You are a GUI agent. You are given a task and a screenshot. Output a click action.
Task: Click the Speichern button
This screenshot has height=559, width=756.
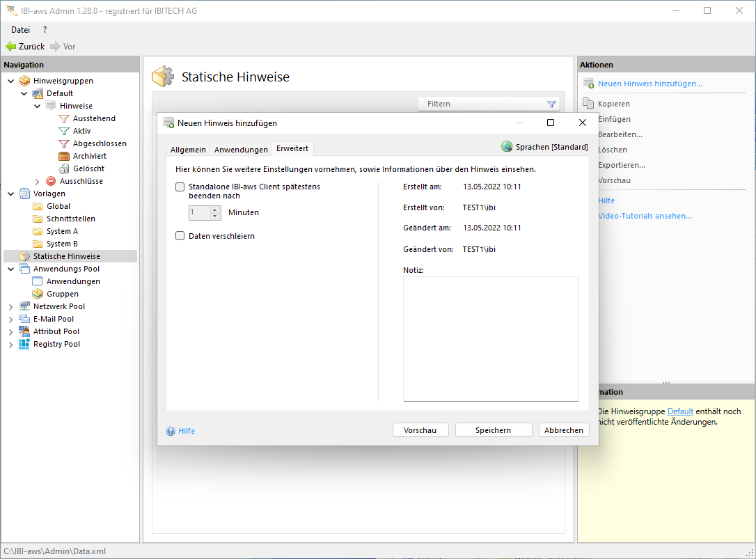pyautogui.click(x=493, y=430)
